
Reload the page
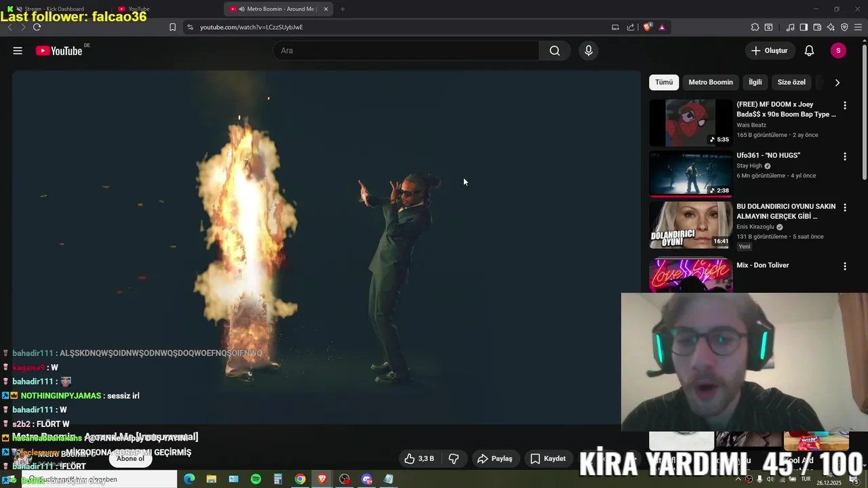coord(37,27)
